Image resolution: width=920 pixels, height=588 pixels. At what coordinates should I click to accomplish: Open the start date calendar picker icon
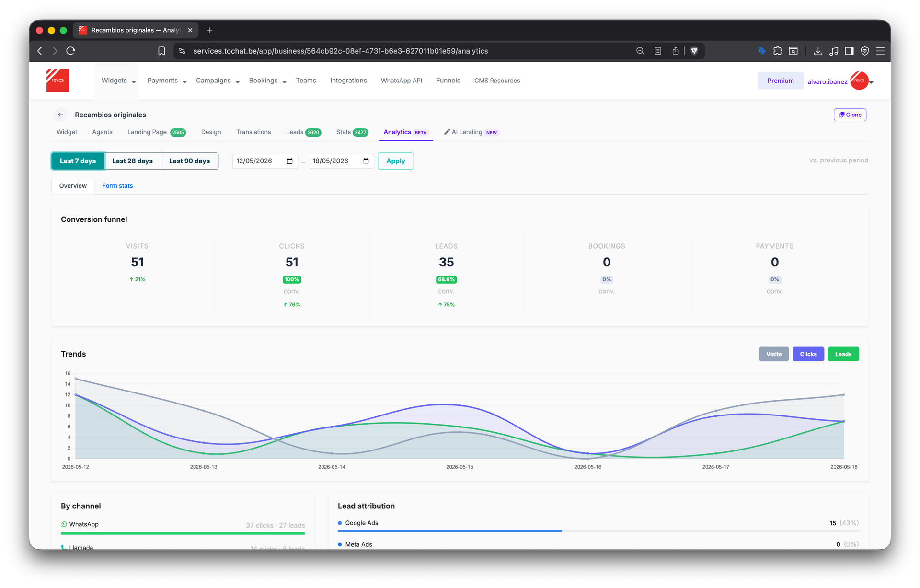click(x=290, y=161)
